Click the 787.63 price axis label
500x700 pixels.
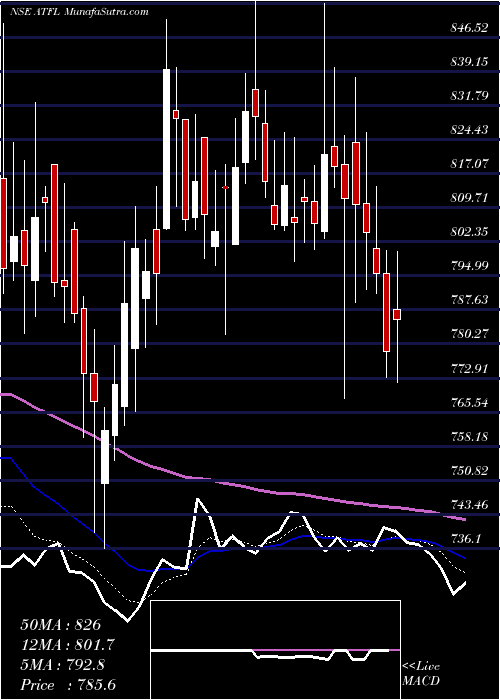point(469,300)
